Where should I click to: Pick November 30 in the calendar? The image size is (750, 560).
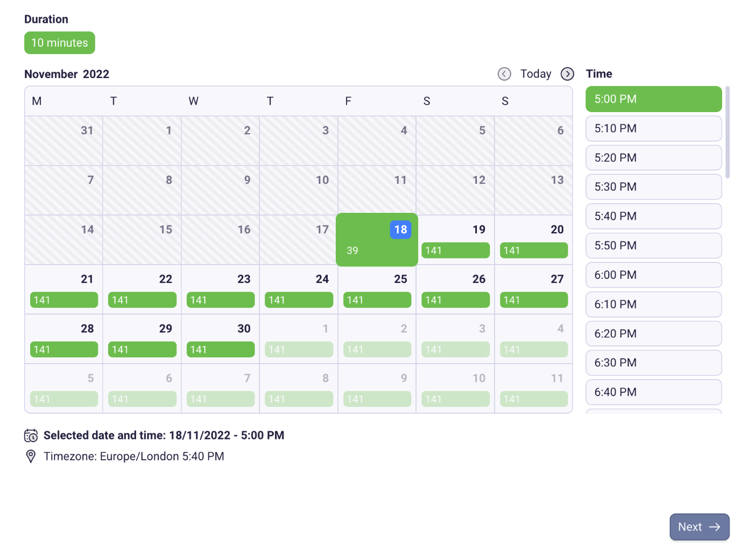click(x=220, y=339)
